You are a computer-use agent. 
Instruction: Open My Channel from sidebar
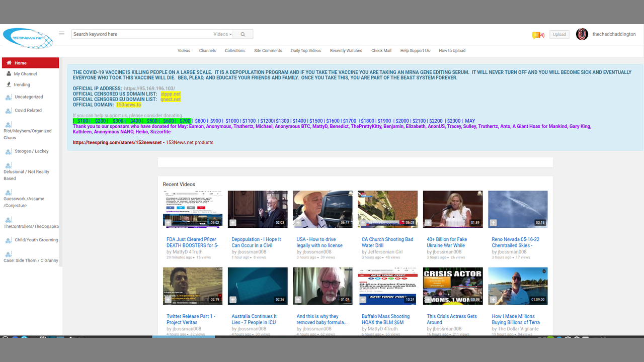tap(25, 74)
